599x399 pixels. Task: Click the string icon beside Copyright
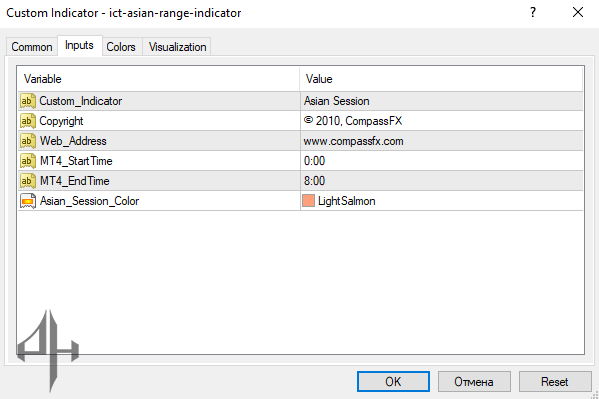coord(28,121)
